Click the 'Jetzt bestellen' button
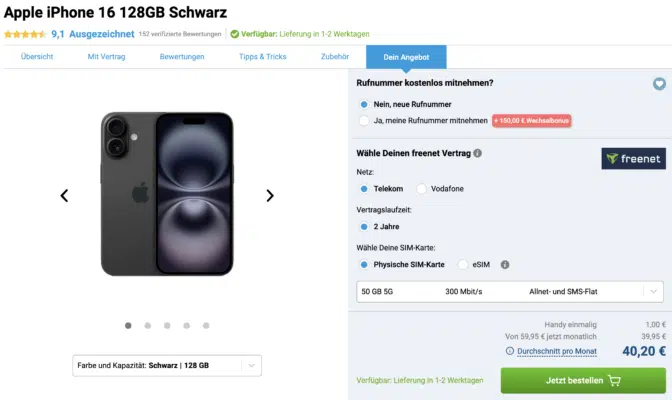672x400 pixels. 584,381
